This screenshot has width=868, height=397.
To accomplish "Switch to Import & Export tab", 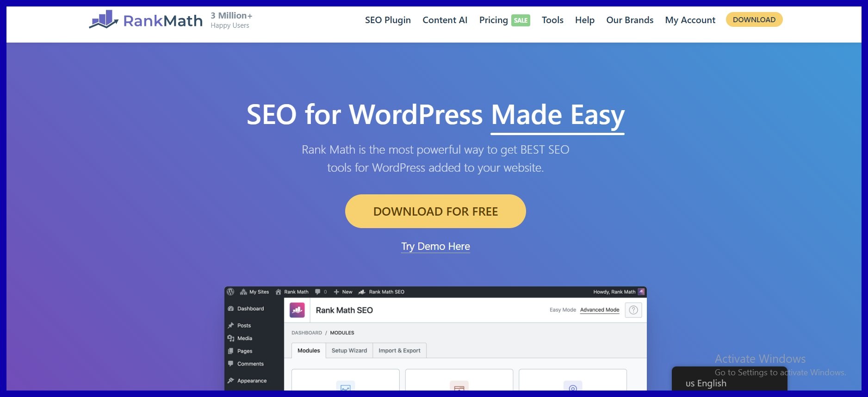I will (x=399, y=351).
